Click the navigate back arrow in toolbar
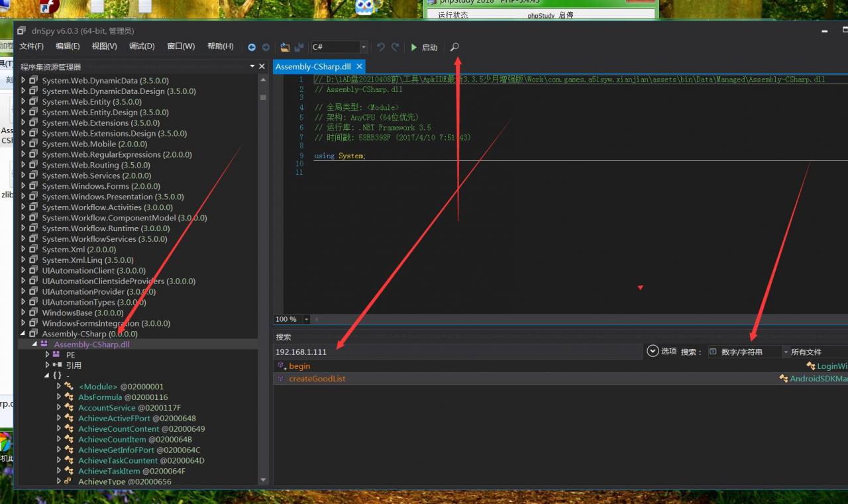848x504 pixels. click(x=252, y=47)
